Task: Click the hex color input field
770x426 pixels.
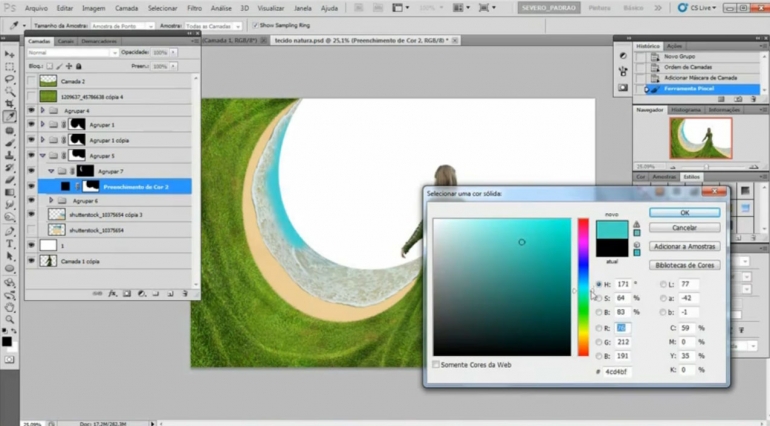Action: coord(617,371)
